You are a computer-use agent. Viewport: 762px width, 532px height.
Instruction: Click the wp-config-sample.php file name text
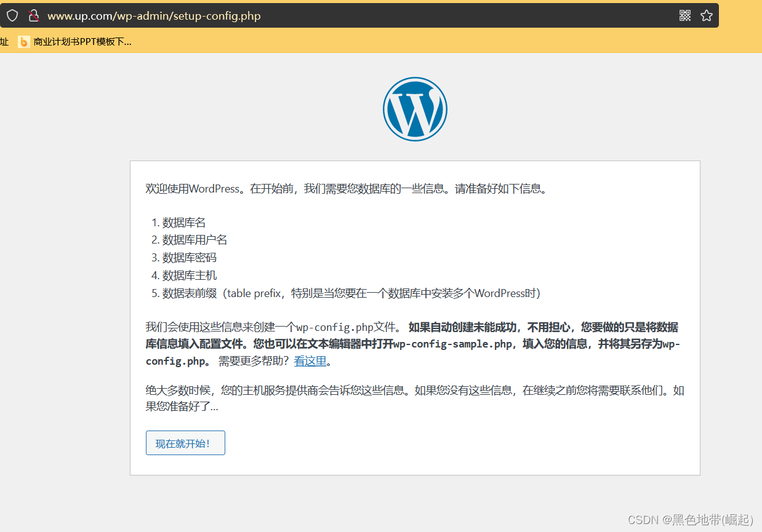pyautogui.click(x=453, y=344)
